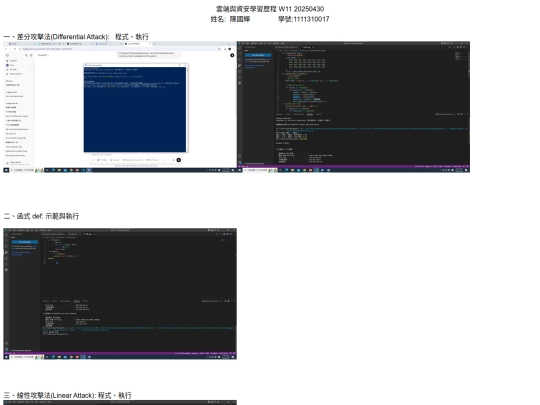The height and width of the screenshot is (405, 540).
Task: Open Accounts icon in Differential Attack VS Code
Action: pyautogui.click(x=240, y=157)
